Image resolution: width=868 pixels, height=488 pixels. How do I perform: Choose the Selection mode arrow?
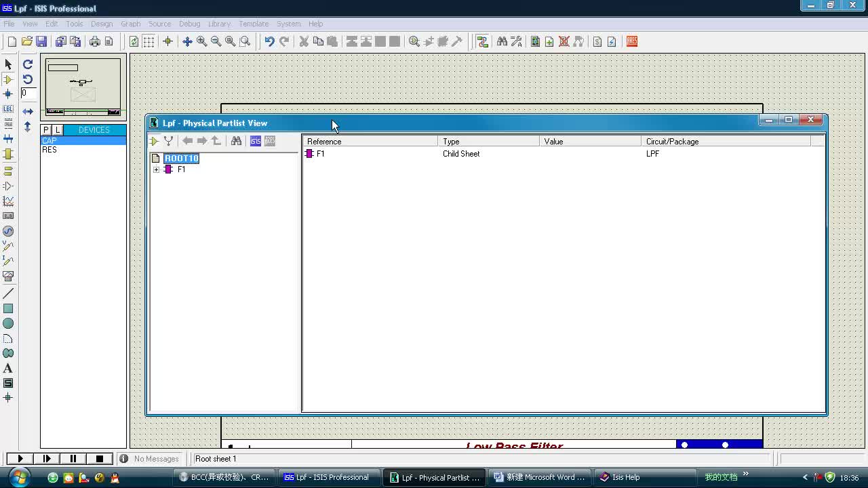[x=8, y=64]
